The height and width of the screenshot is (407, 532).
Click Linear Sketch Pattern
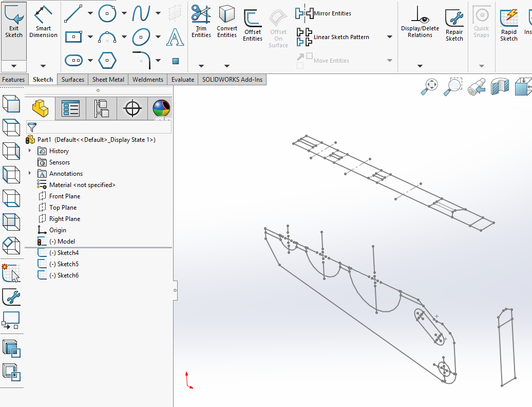[x=333, y=37]
